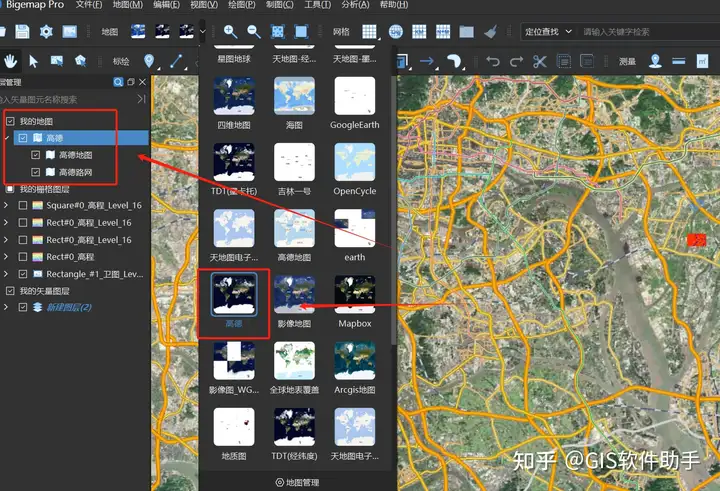Click the zoom in magnifier icon

click(x=230, y=32)
